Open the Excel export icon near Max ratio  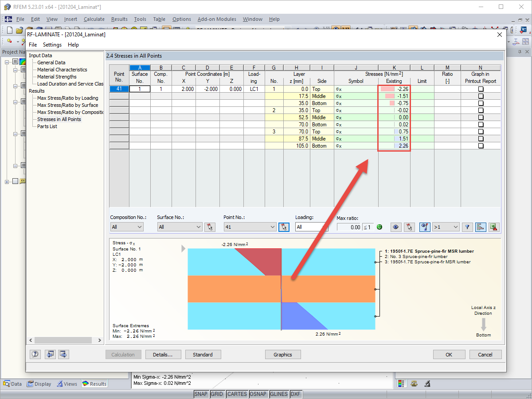pos(493,227)
